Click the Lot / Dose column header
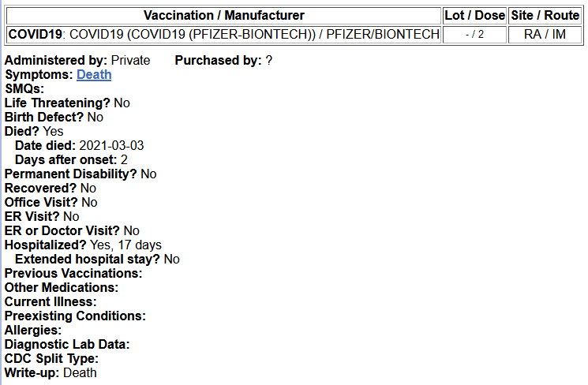Image resolution: width=588 pixels, height=385 pixels. point(474,15)
